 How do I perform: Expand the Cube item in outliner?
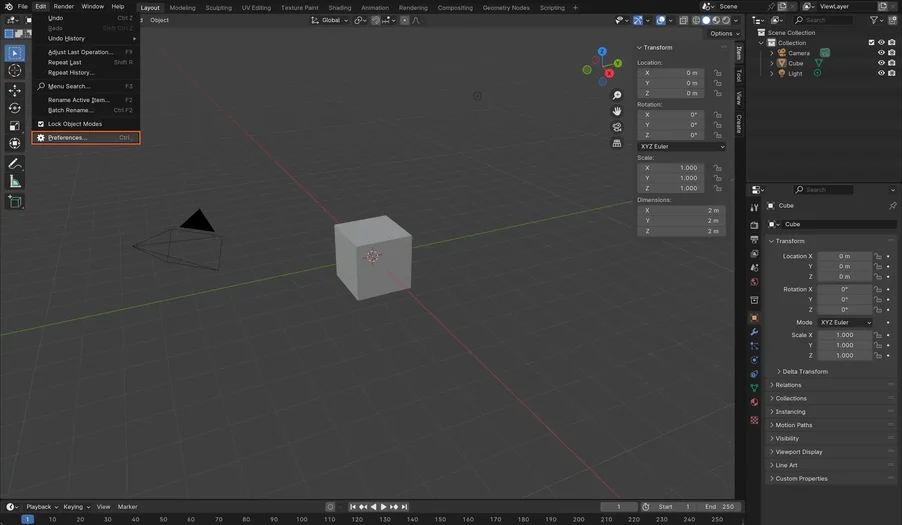pos(772,63)
